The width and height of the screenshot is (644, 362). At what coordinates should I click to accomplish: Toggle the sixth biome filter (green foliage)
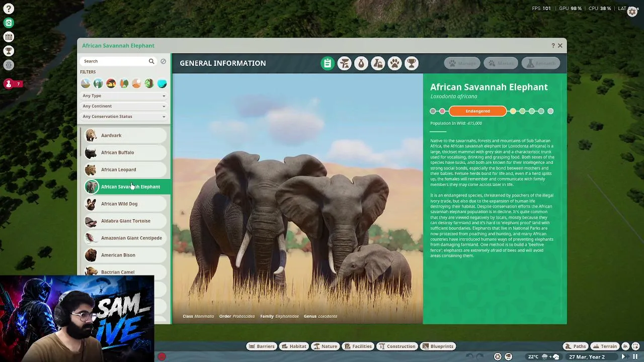tap(149, 83)
